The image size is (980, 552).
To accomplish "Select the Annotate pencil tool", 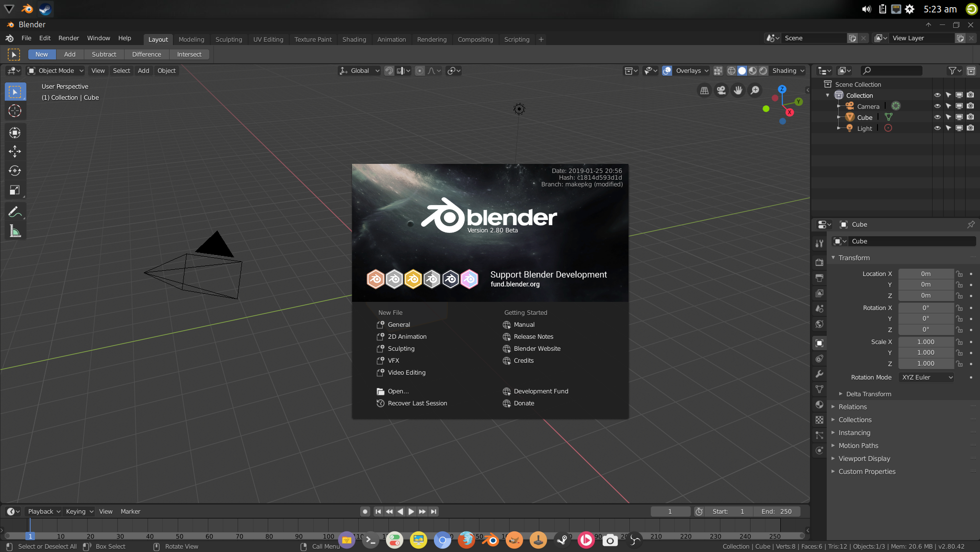I will point(15,212).
